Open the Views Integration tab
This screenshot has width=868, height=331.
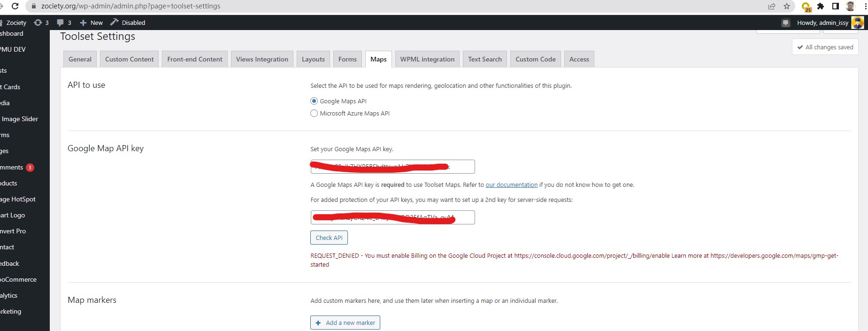(x=262, y=59)
